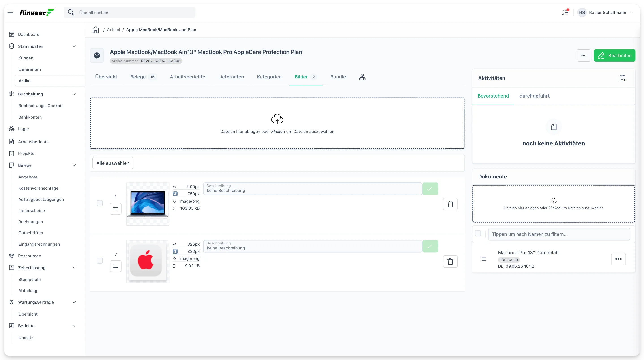Select checkbox for image 1
The image size is (644, 360).
coord(100,203)
